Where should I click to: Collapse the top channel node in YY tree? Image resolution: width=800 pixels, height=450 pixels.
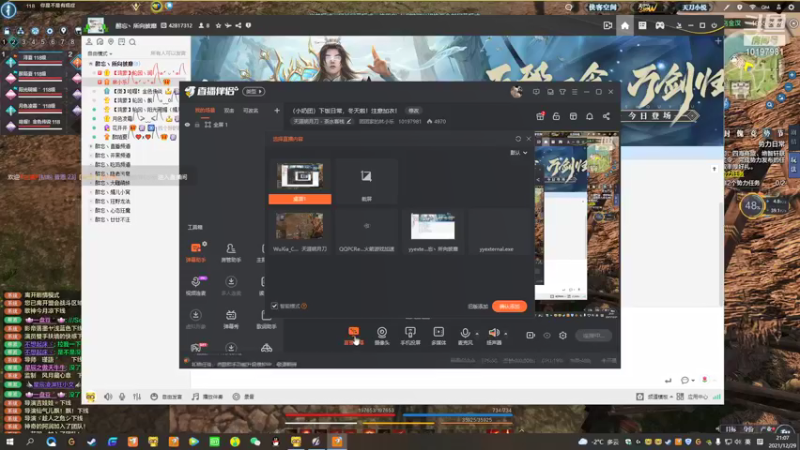click(x=91, y=64)
